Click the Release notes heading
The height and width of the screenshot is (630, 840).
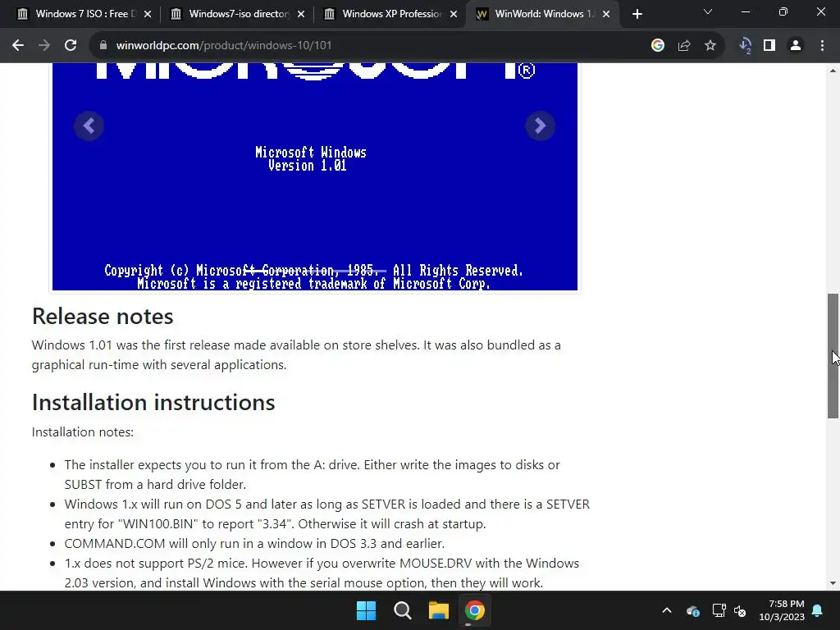click(x=103, y=316)
